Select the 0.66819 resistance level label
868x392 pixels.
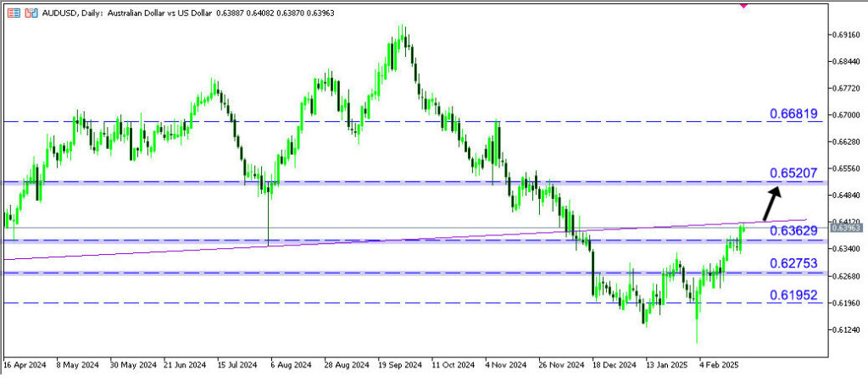coord(793,113)
